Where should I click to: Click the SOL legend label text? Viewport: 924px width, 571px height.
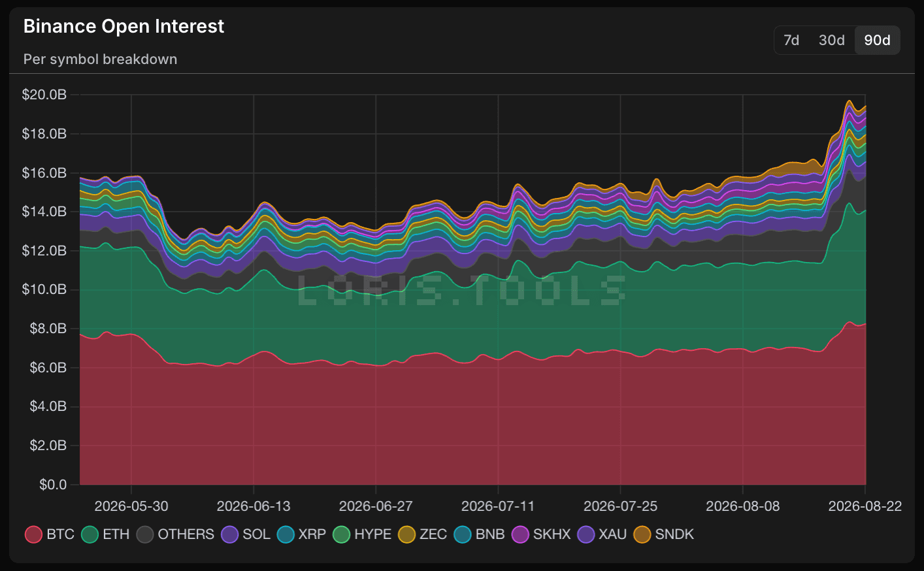[256, 534]
